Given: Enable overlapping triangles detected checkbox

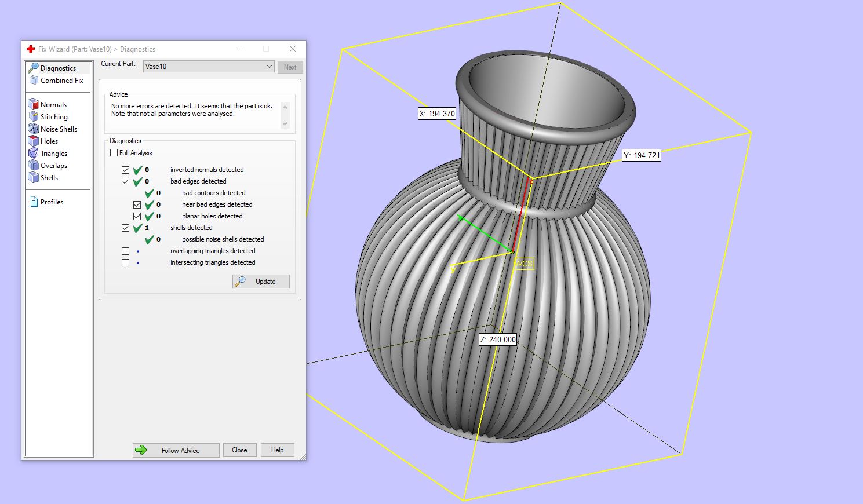Looking at the screenshot, I should coord(126,251).
